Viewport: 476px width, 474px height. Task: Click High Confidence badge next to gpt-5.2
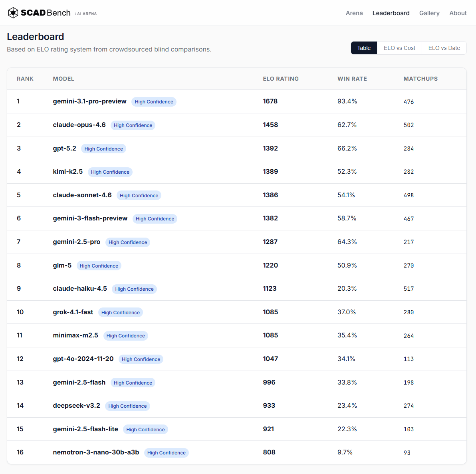click(103, 149)
